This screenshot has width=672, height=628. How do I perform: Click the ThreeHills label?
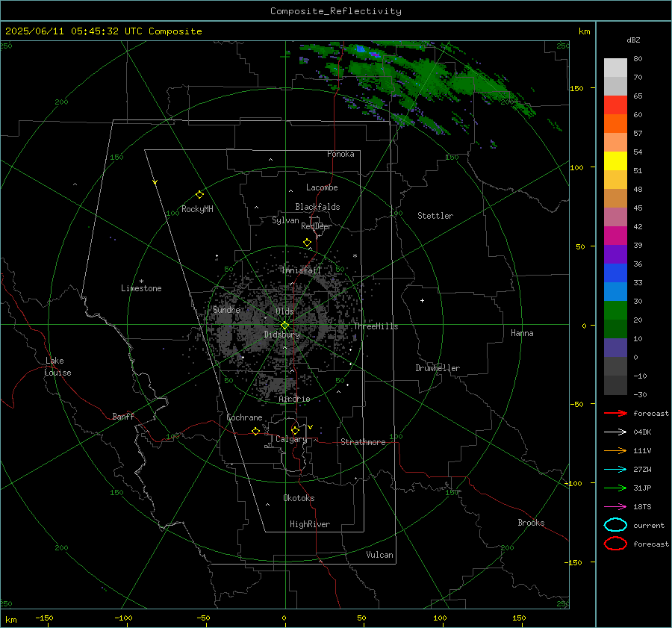[x=376, y=326]
